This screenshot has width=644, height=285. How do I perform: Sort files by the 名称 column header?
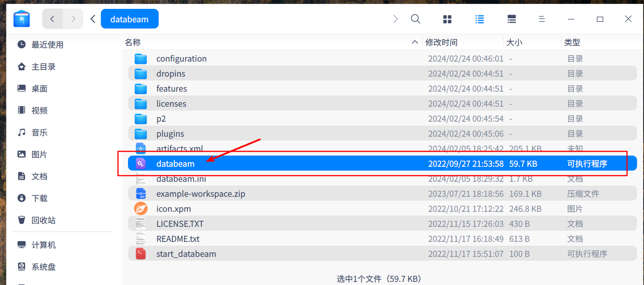133,42
